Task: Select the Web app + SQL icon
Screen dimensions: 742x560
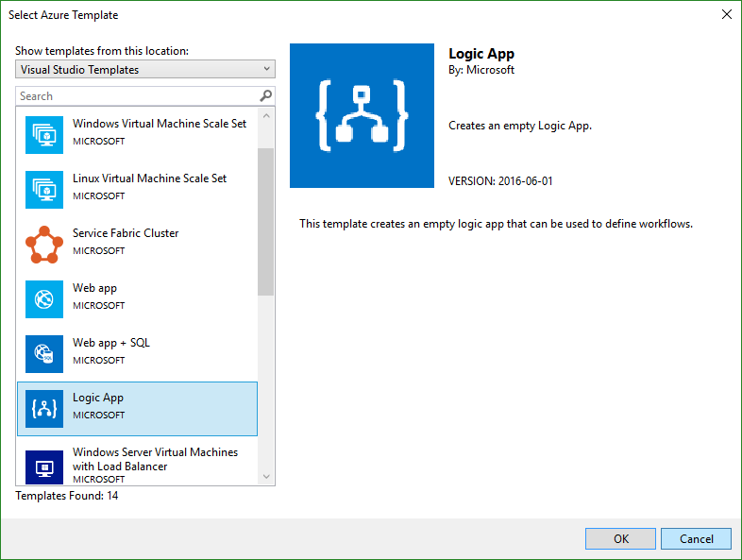Action: [44, 354]
